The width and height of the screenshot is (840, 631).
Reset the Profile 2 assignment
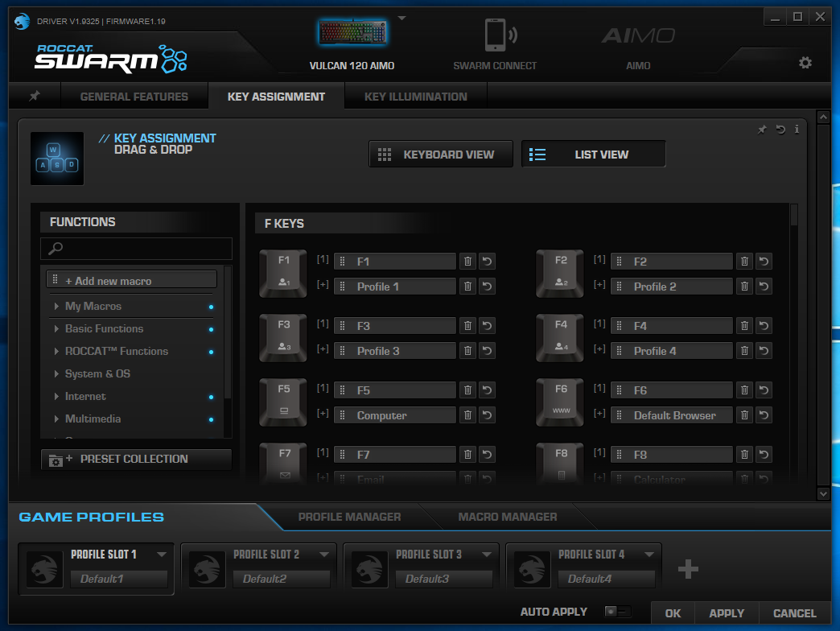tap(764, 287)
